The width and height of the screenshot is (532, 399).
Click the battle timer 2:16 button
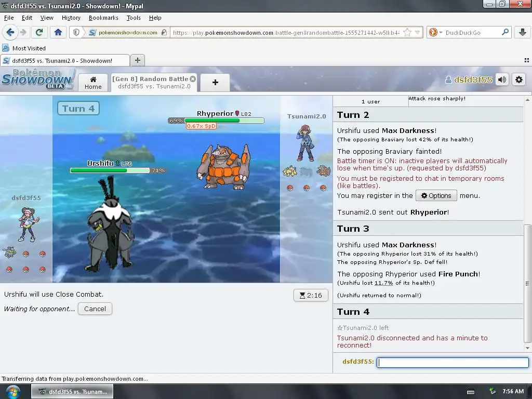[x=311, y=295]
